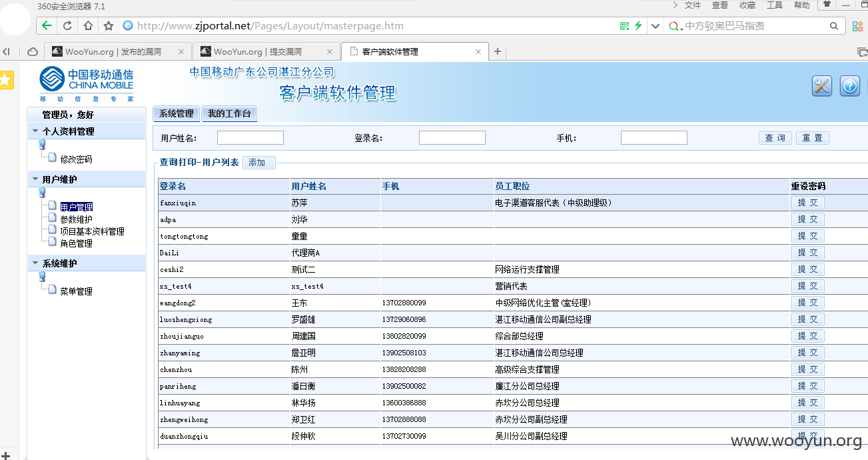Open the 查看 menu
Viewport: 868px width, 460px height.
point(720,5)
